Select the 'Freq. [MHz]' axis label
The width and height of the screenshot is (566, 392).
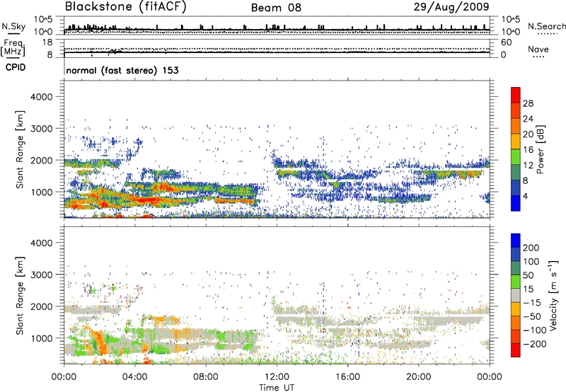click(13, 47)
